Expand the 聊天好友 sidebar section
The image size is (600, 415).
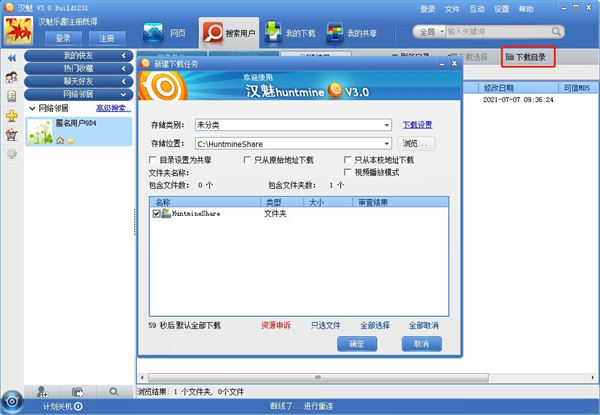click(78, 81)
